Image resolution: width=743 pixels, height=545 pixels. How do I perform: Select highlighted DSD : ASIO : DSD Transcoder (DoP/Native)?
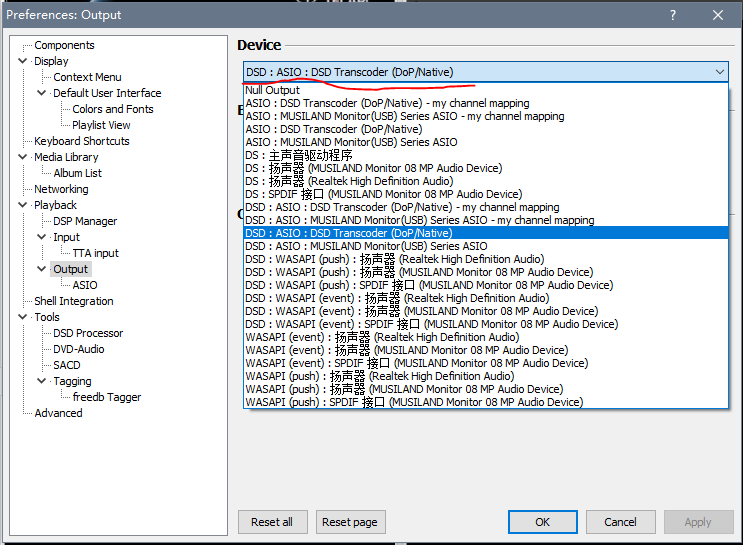[486, 233]
